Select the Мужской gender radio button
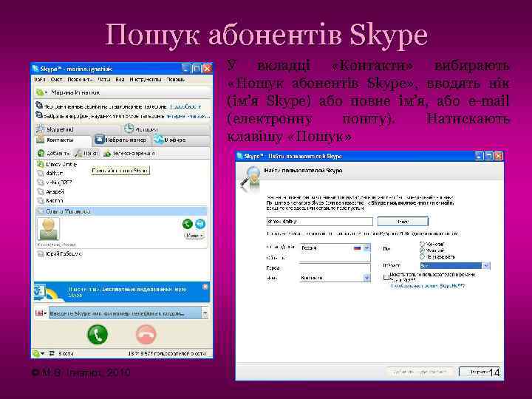This screenshot has width=532, height=399. (x=422, y=250)
